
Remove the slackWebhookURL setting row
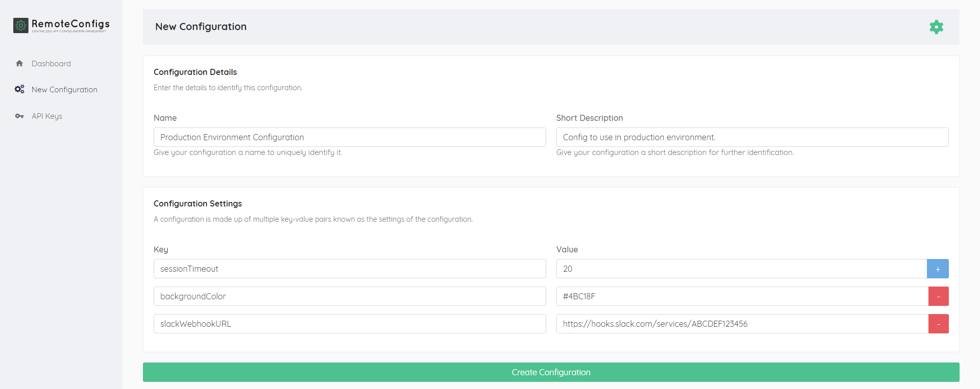938,324
